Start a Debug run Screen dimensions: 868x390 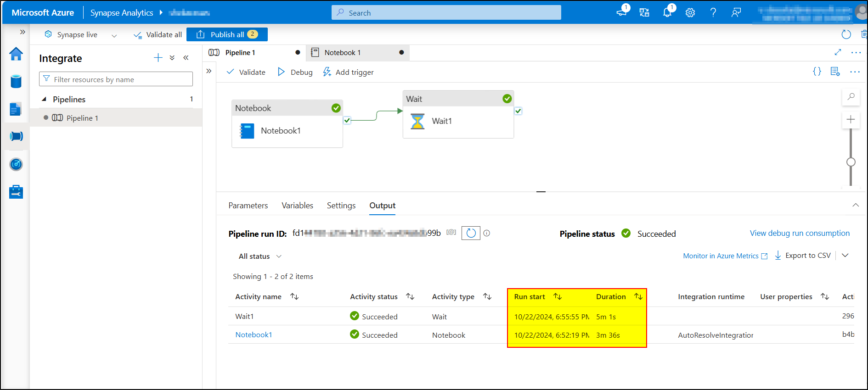point(295,72)
